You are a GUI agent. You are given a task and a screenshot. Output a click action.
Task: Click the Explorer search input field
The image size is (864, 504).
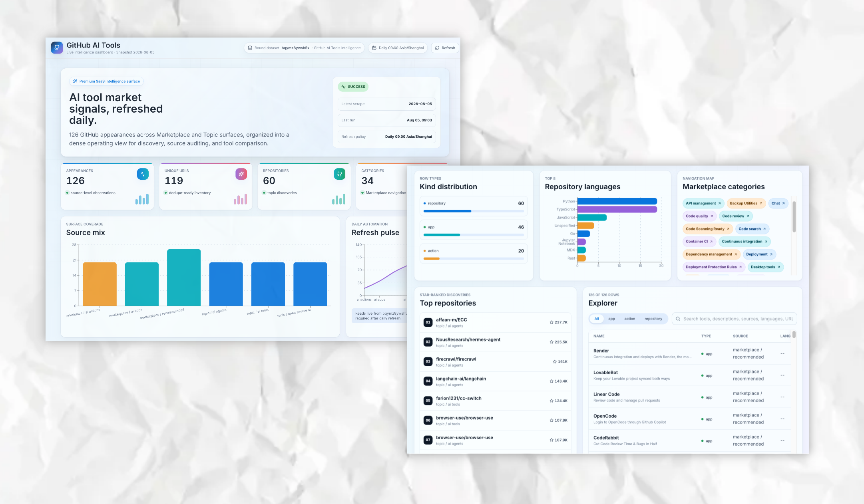[735, 319]
